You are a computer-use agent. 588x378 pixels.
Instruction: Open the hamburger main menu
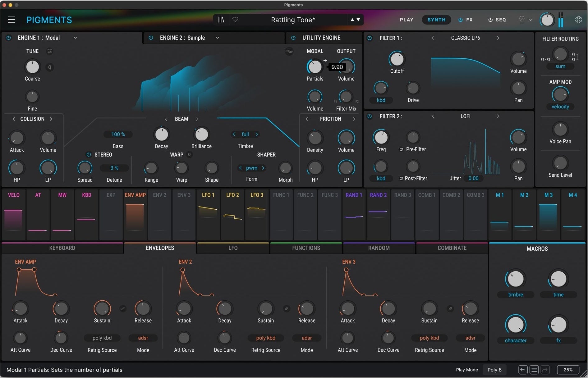pos(11,20)
